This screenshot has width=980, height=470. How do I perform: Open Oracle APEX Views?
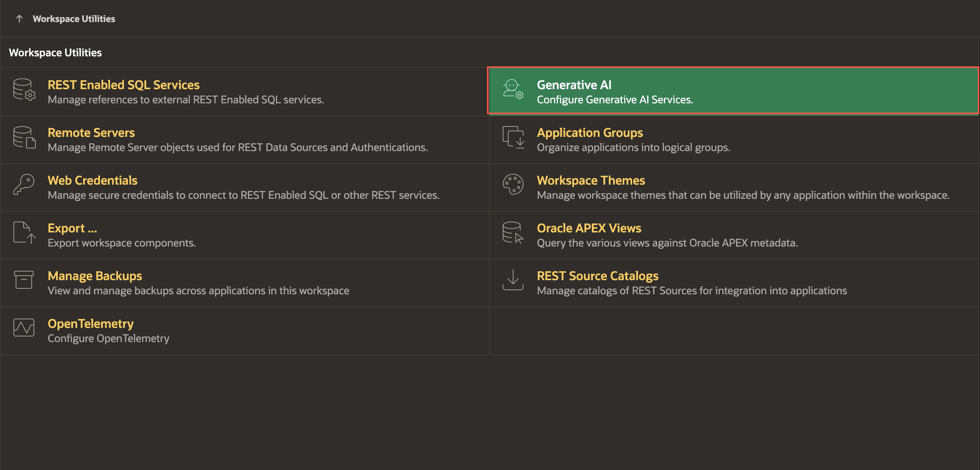[589, 228]
